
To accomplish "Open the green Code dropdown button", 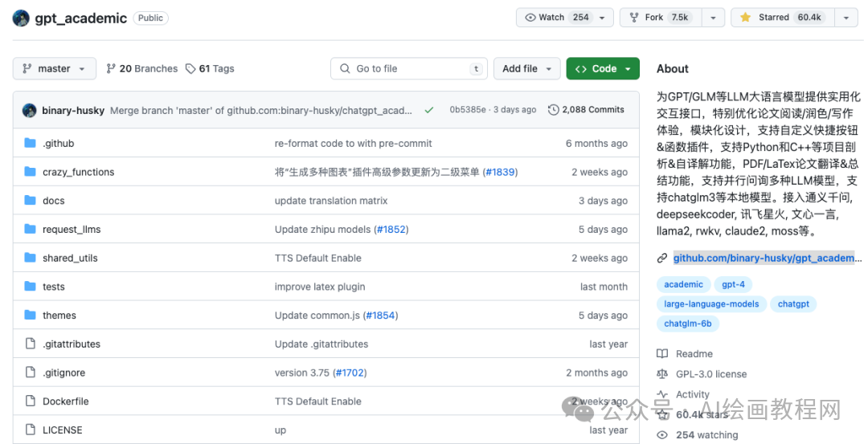I will point(603,68).
